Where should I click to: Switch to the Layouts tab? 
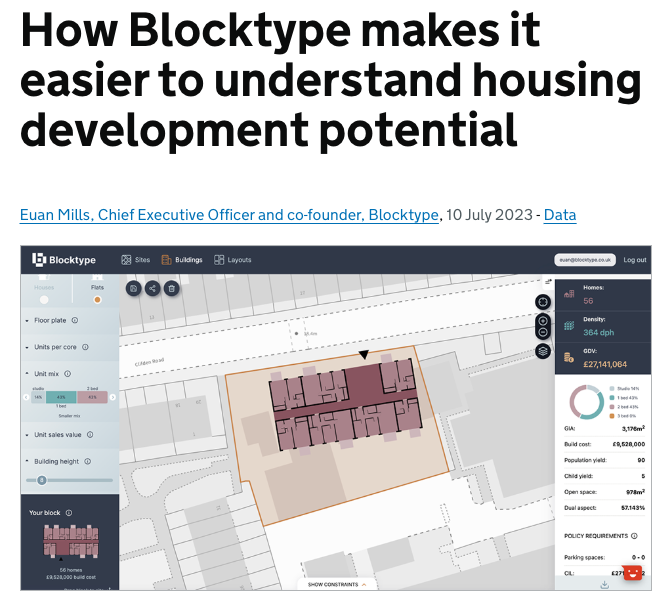click(233, 260)
